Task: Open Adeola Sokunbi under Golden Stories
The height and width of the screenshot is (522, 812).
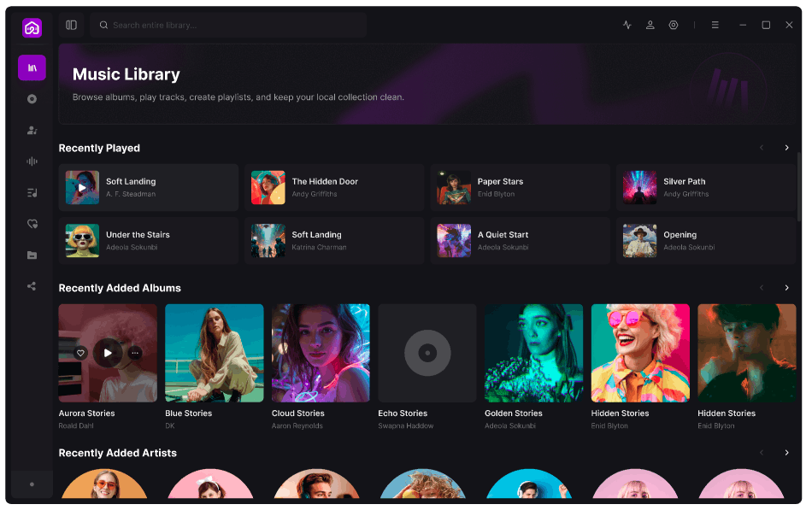Action: pos(510,425)
